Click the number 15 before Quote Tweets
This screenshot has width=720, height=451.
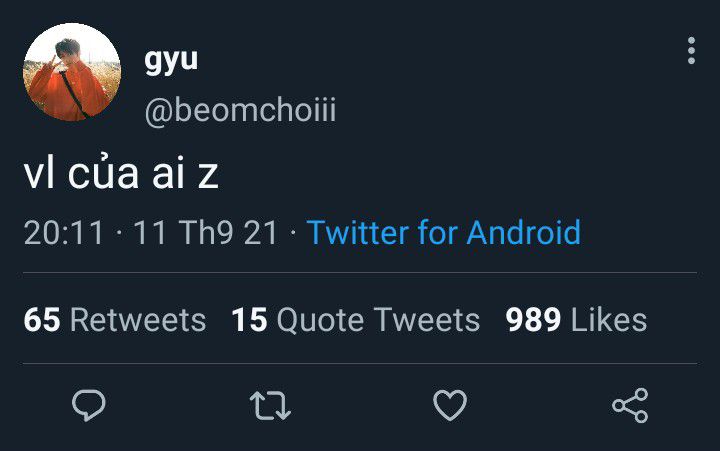point(249,320)
